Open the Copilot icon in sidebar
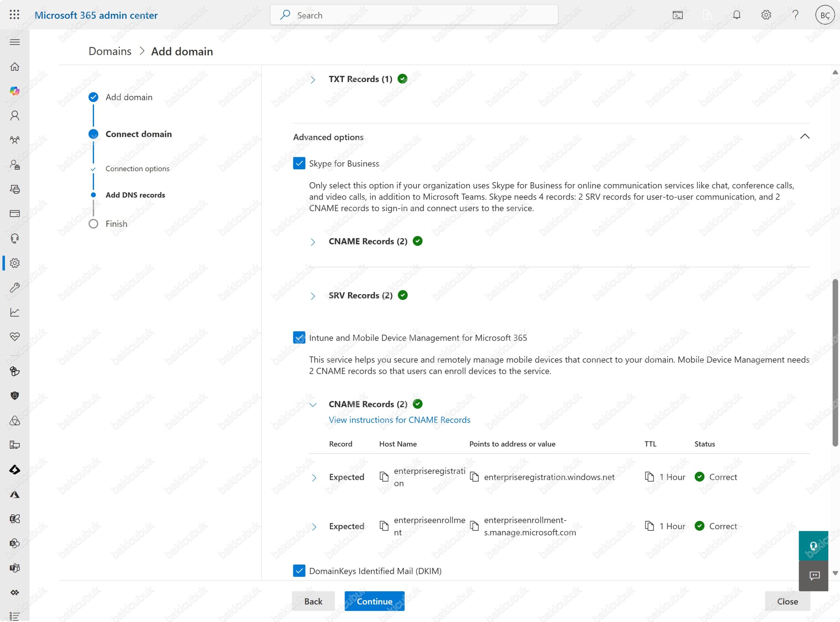The height and width of the screenshot is (622, 840). point(15,91)
